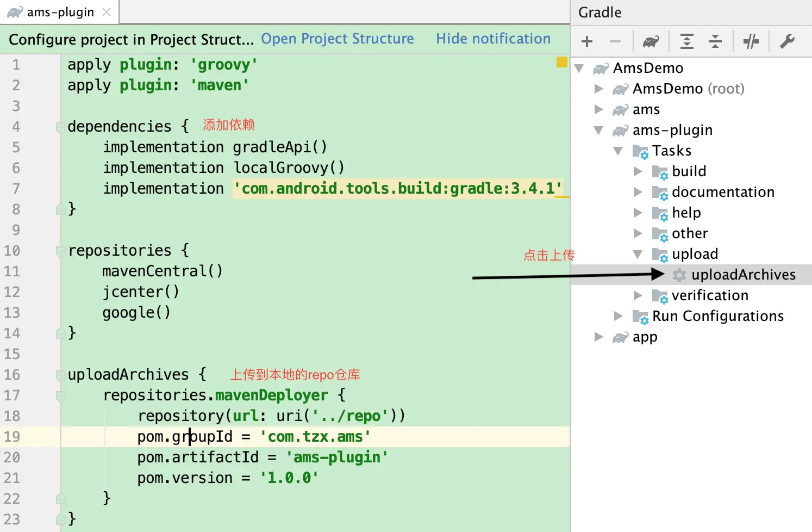Image resolution: width=812 pixels, height=532 pixels.
Task: Click the other folder icon
Action: (x=660, y=234)
